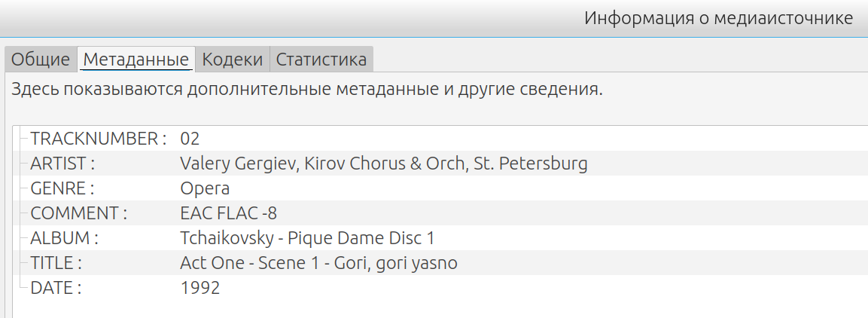Click the metadata description text line
Image resolution: width=868 pixels, height=318 pixels.
point(307,90)
